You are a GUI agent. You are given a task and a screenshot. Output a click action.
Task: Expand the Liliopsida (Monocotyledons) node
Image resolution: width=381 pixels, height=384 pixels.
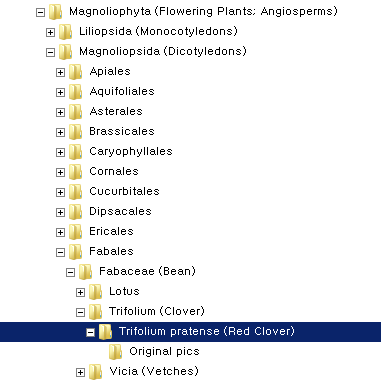[50, 32]
